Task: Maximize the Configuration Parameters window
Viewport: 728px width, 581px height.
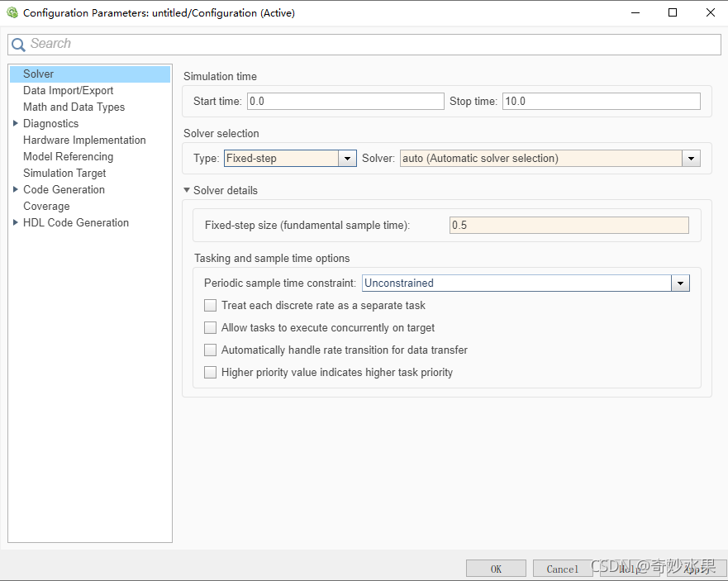Action: point(673,12)
